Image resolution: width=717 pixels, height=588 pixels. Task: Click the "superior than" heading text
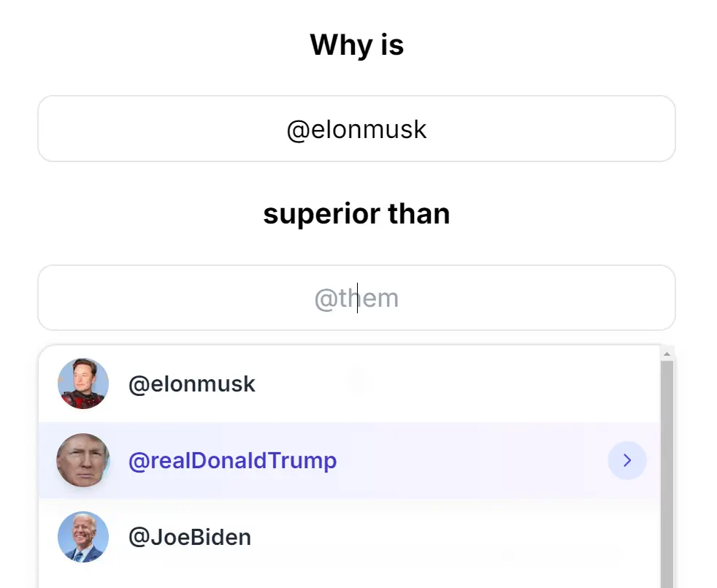[x=356, y=214]
